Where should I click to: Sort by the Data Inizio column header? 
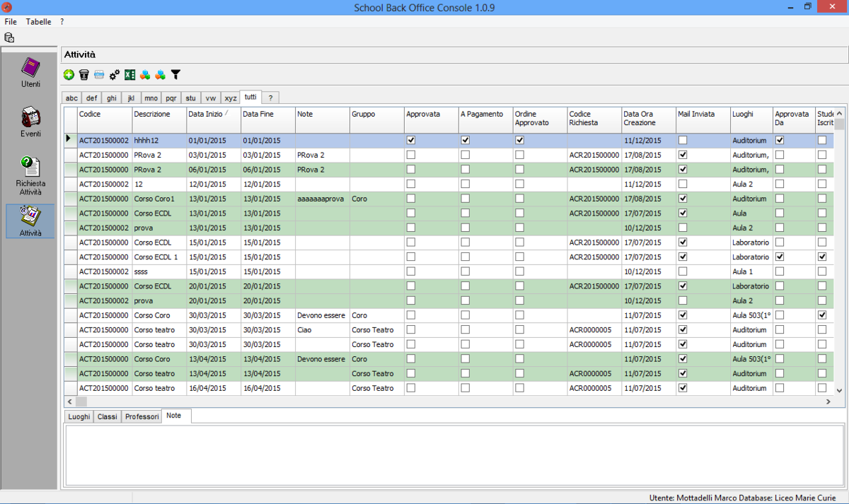point(214,119)
